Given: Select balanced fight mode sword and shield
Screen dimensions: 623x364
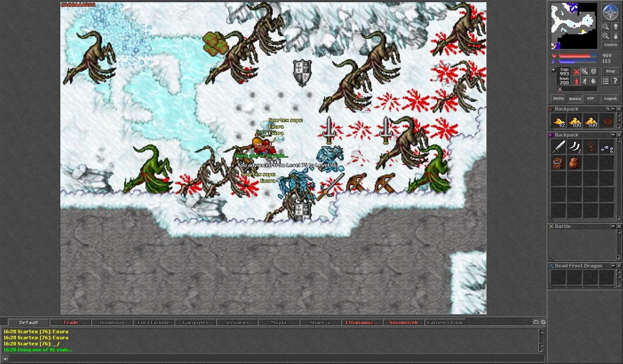Looking at the screenshot, I should click(x=584, y=71).
